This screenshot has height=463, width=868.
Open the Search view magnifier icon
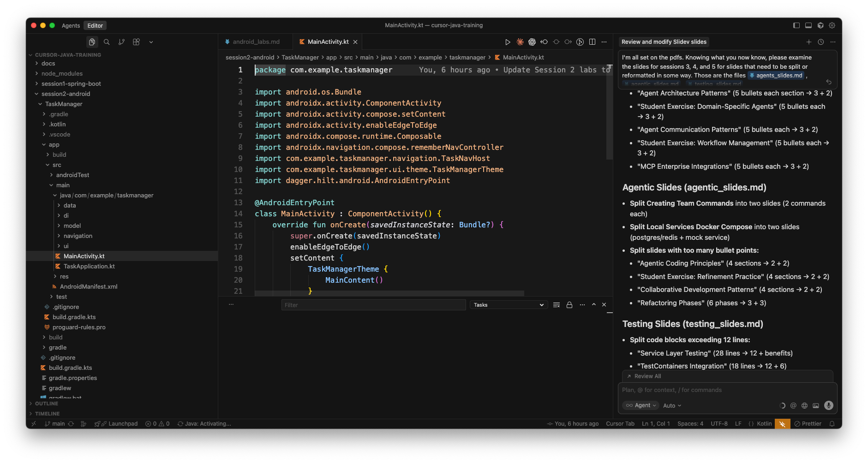point(107,42)
